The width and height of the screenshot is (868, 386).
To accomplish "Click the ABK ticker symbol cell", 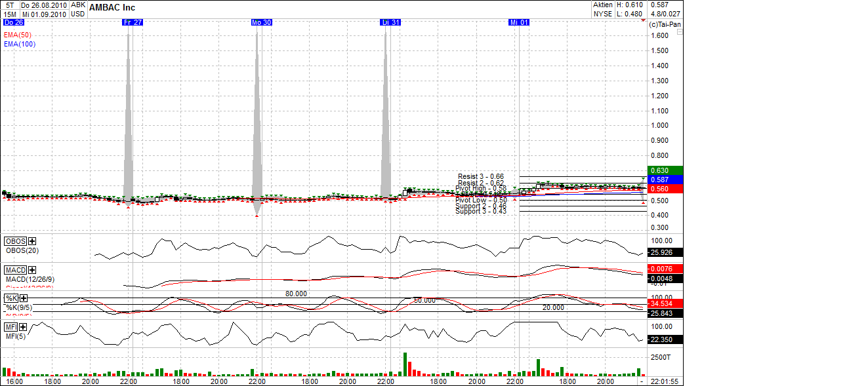I will 77,5.
